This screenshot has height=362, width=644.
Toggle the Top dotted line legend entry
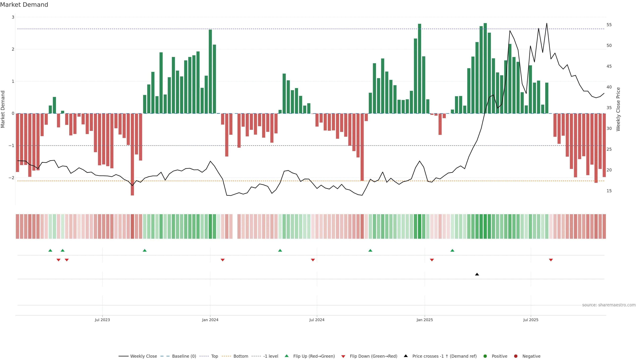pyautogui.click(x=214, y=356)
